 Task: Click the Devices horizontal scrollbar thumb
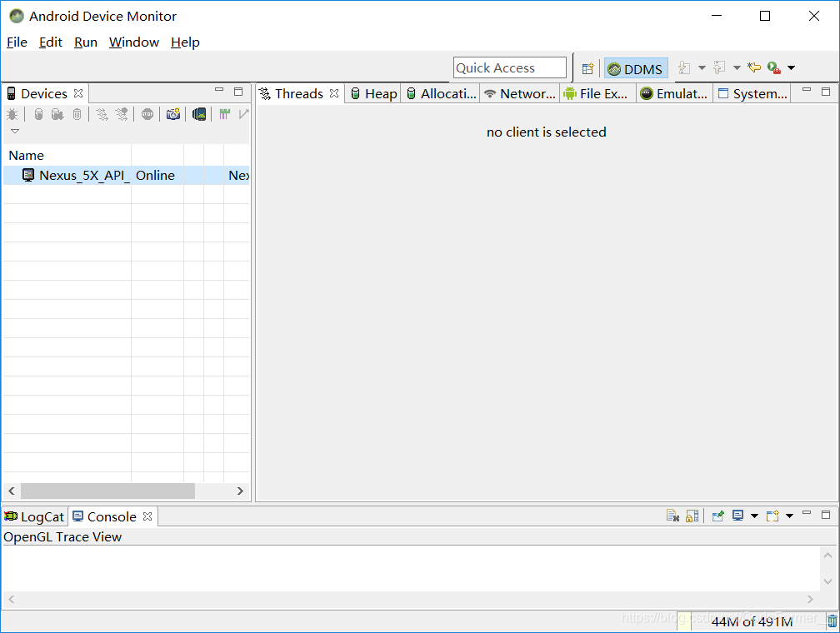click(107, 491)
